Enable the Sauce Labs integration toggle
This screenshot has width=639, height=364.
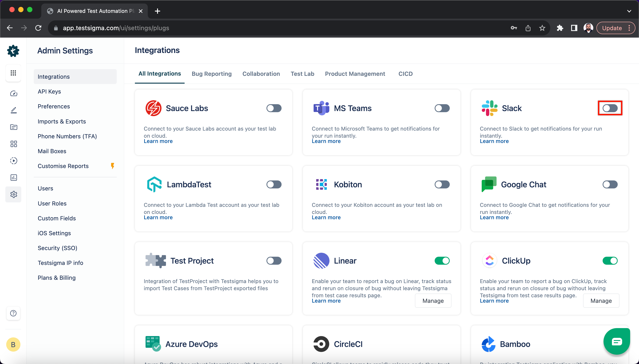click(x=274, y=108)
